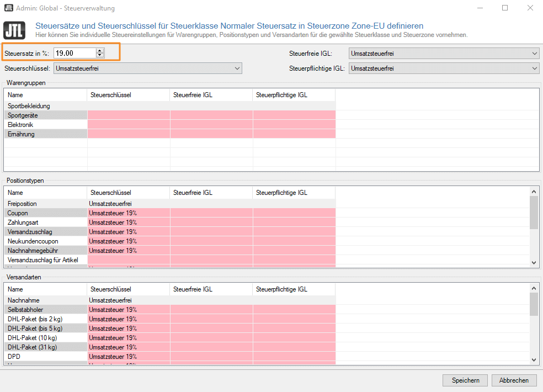Click the JTL logo icon in header
543x392 pixels.
coord(14,30)
